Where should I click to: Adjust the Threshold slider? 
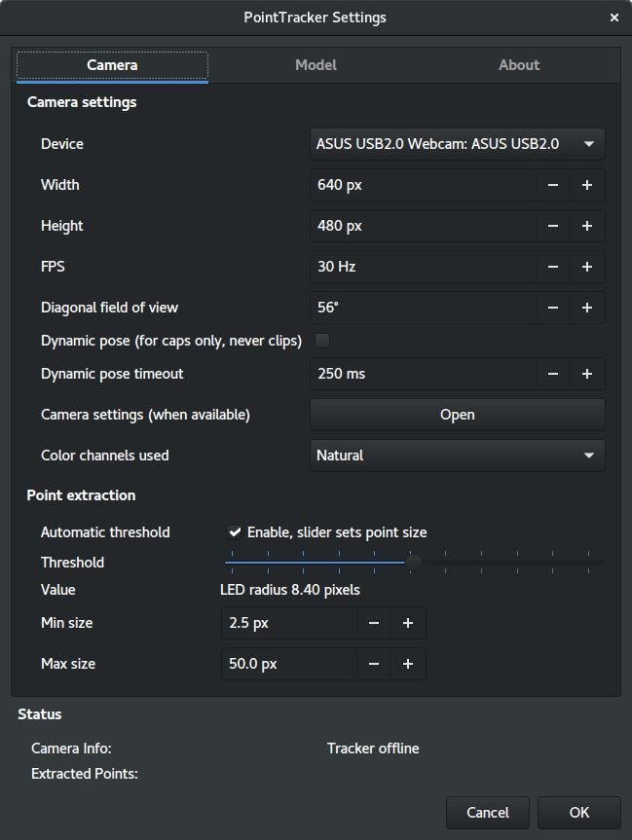(x=413, y=562)
